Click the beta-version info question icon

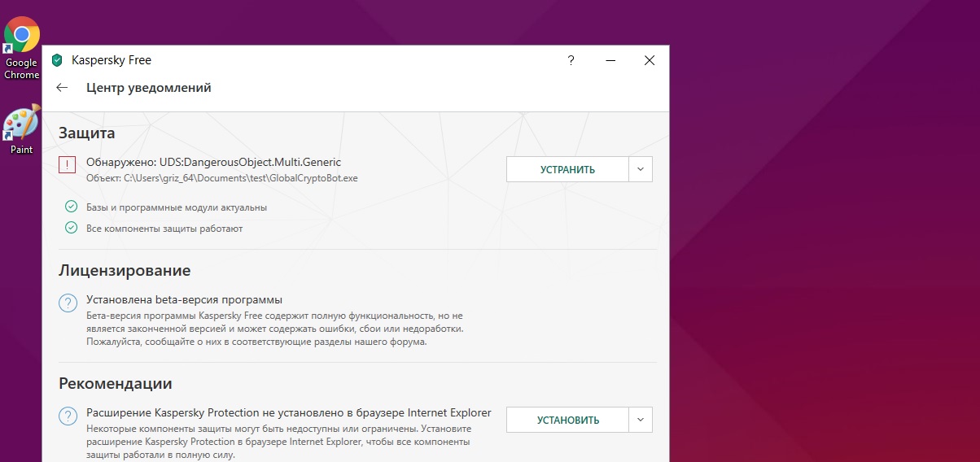click(x=68, y=303)
